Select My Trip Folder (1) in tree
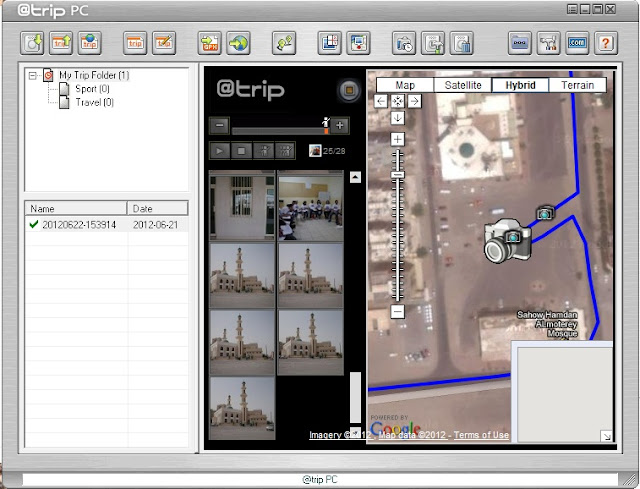Screen dimensions: 640x489 point(94,75)
